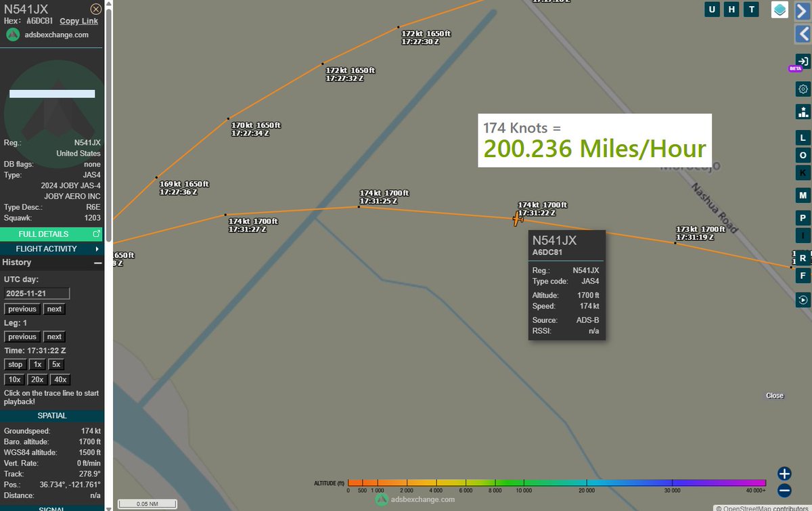The height and width of the screenshot is (511, 812).
Task: Edit the UTC day date field
Action: pyautogui.click(x=37, y=294)
